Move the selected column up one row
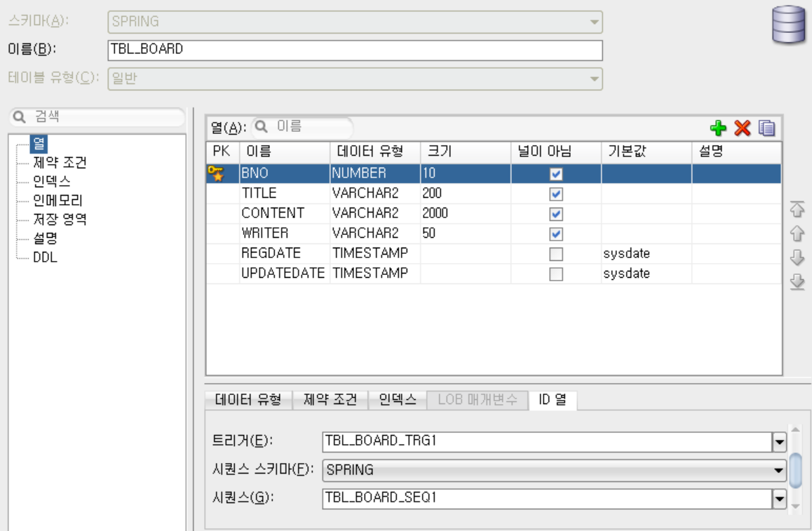The image size is (812, 531). (x=797, y=234)
